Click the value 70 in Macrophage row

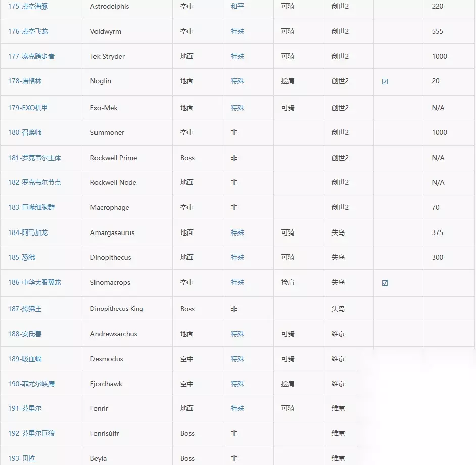[x=436, y=207]
